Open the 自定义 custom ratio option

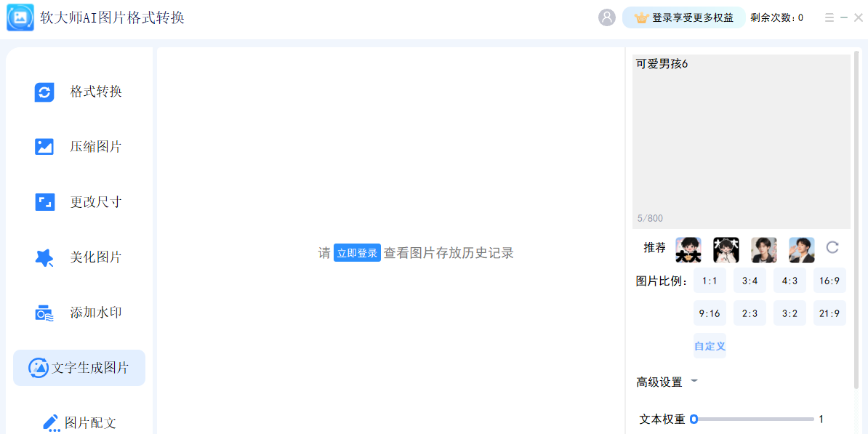710,346
